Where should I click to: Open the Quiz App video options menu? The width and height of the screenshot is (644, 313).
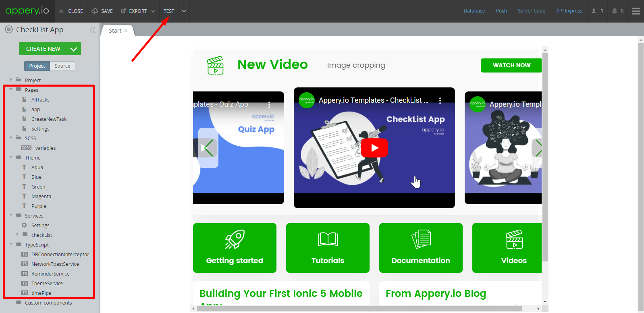[x=269, y=104]
